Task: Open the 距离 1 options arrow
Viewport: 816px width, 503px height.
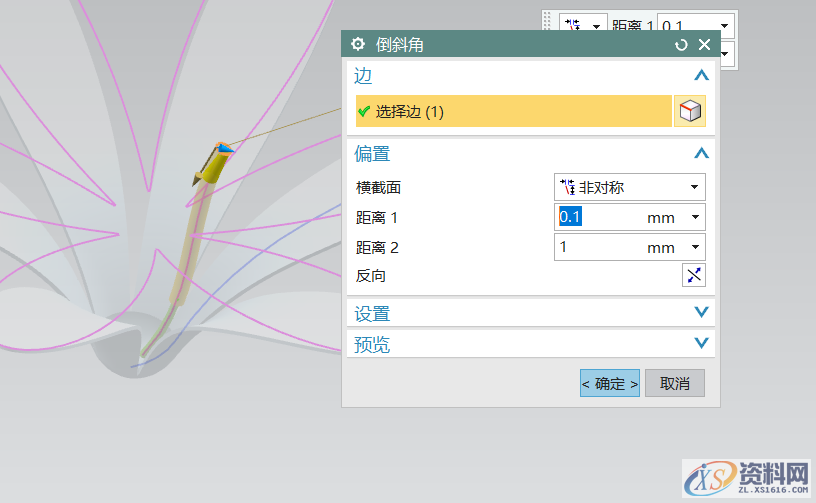Action: click(695, 217)
